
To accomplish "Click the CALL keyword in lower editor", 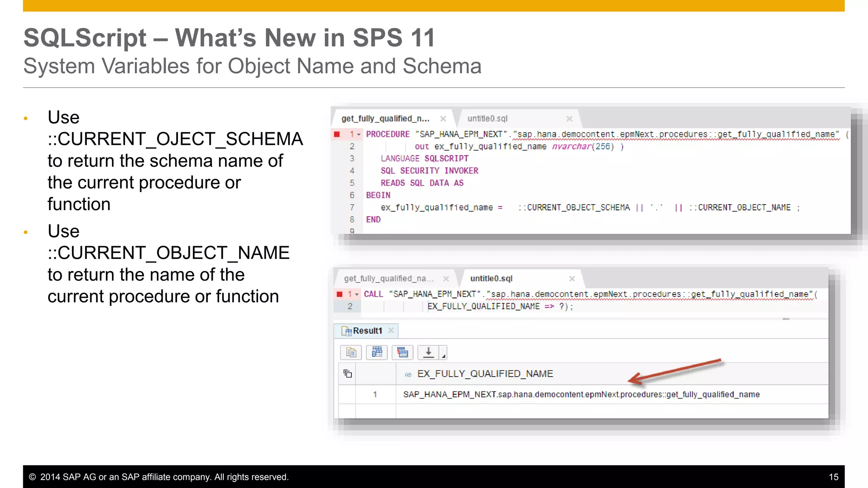I will (x=373, y=294).
